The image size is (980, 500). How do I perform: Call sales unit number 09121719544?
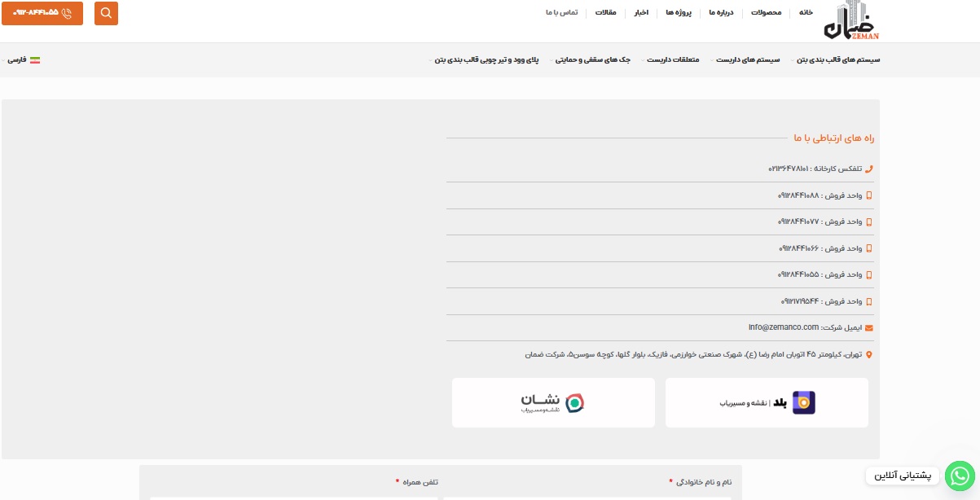pyautogui.click(x=800, y=301)
